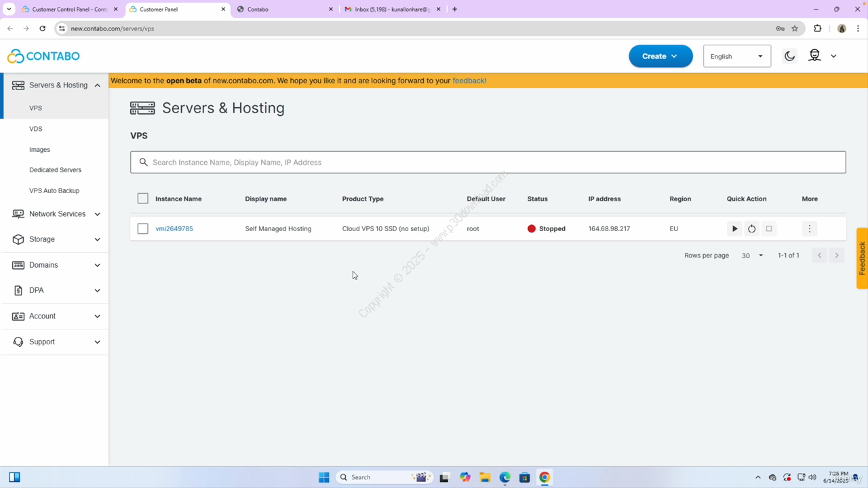Stop the VPS using the square icon
The width and height of the screenshot is (868, 488).
(769, 229)
